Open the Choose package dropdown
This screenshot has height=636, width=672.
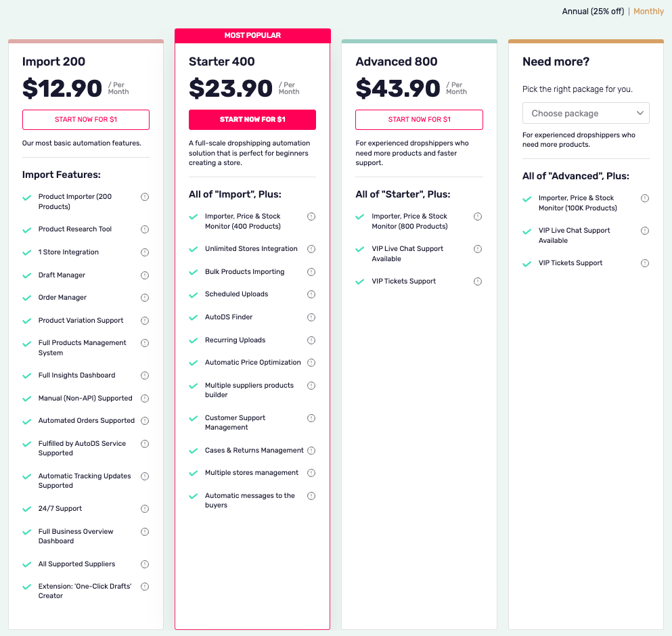(x=585, y=113)
